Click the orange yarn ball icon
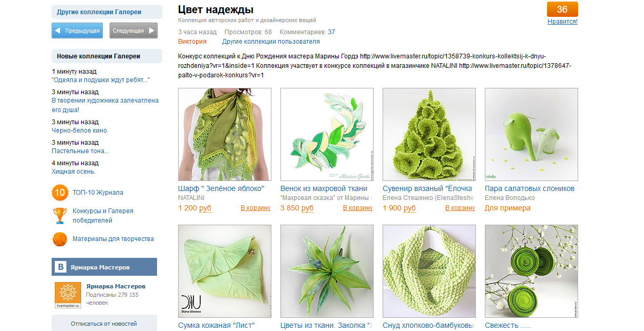The image size is (644, 331). (60, 239)
